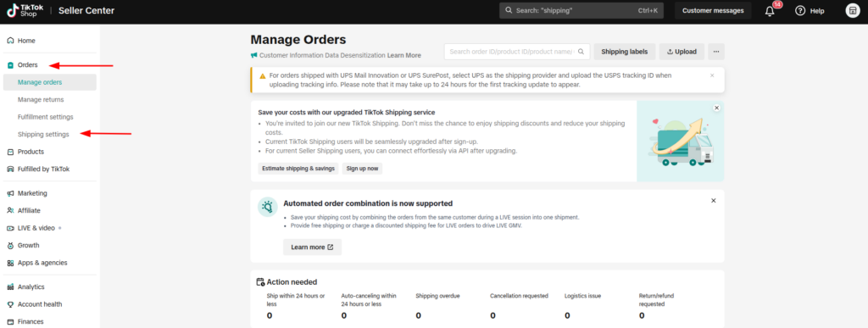This screenshot has width=868, height=328.
Task: Click the TikTok Shop logo
Action: (25, 10)
